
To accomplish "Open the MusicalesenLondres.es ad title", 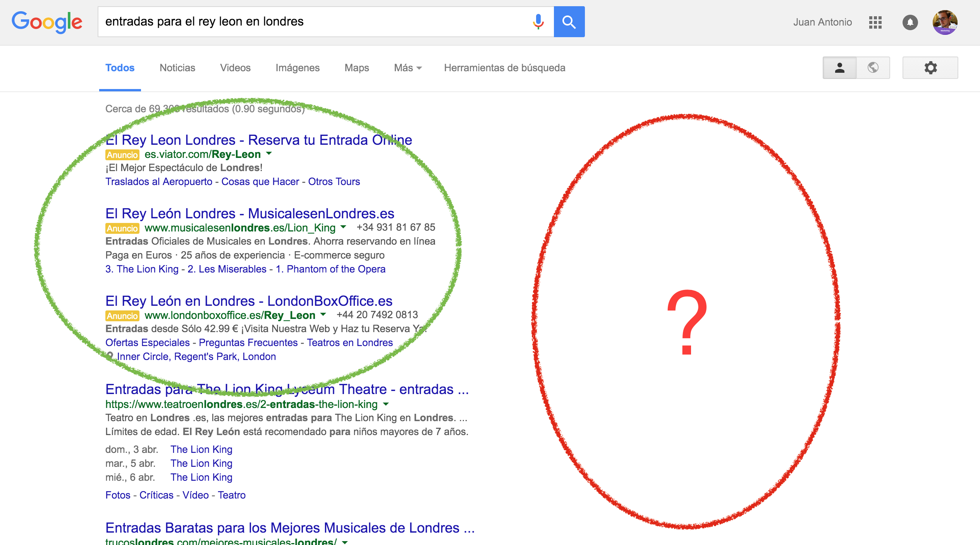I will pyautogui.click(x=250, y=213).
